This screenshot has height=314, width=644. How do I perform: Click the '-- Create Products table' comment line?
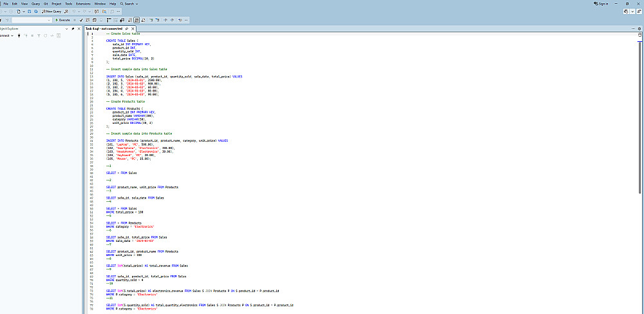(126, 101)
